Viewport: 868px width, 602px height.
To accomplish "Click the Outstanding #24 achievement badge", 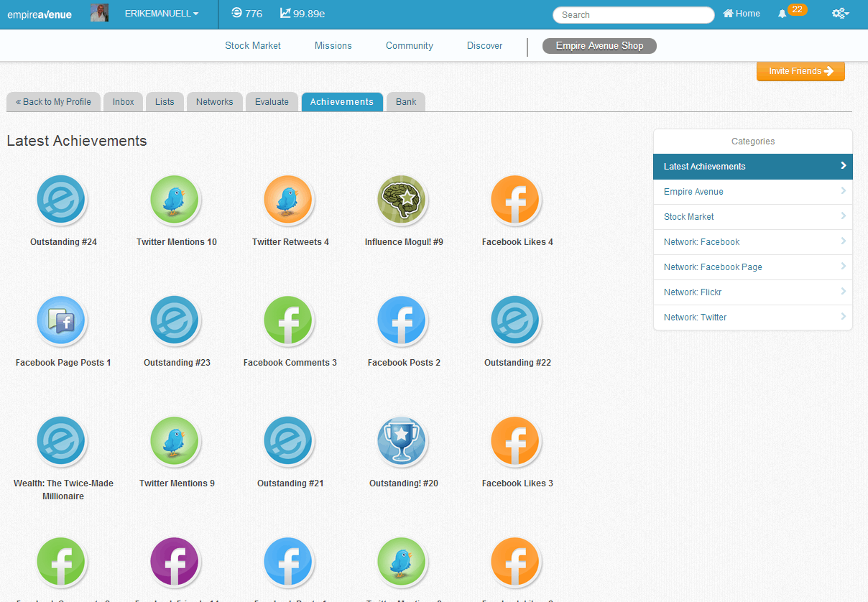I will pyautogui.click(x=62, y=200).
